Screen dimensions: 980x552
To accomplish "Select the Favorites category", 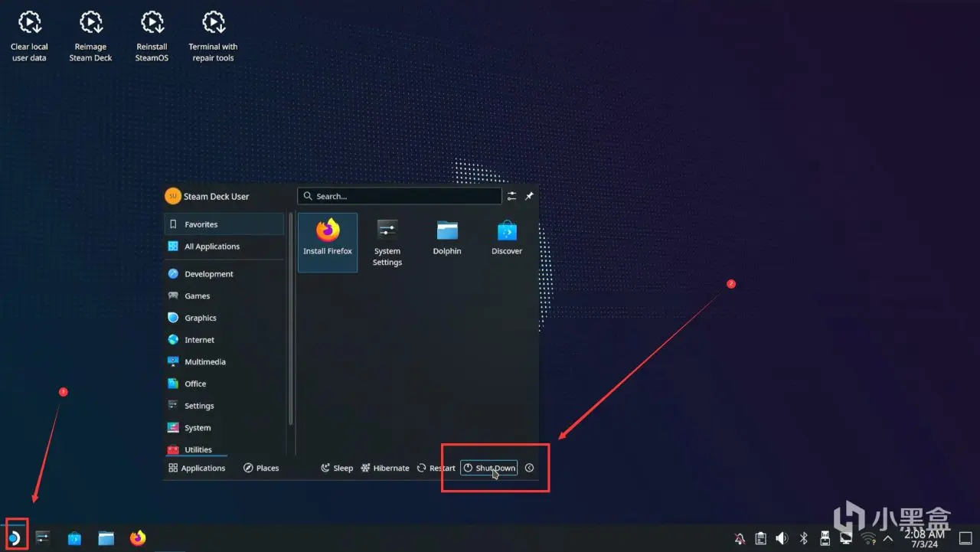I will (224, 224).
